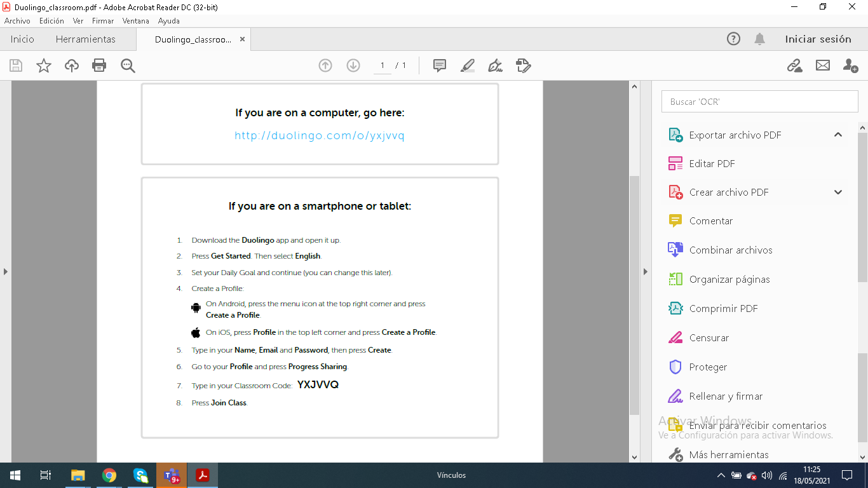Upload the file to the cloud

pos(72,65)
